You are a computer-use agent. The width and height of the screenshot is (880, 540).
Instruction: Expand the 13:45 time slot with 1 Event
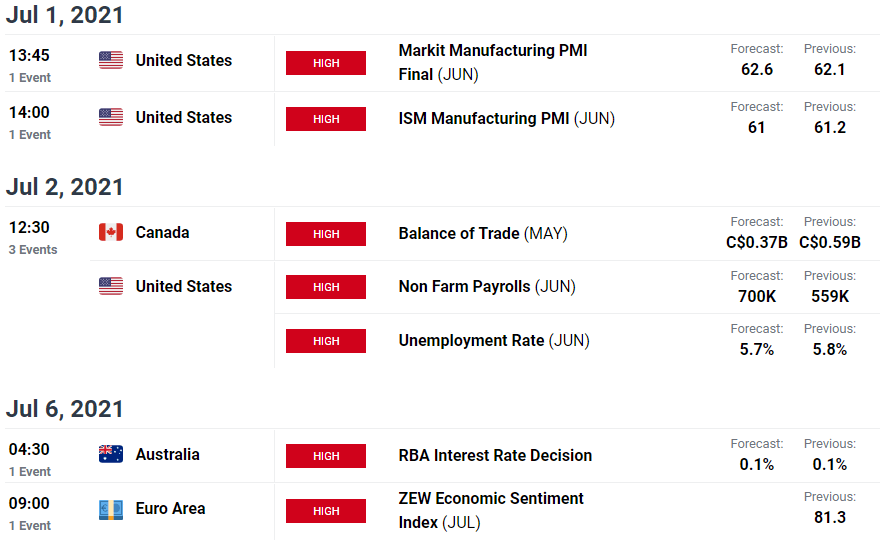(x=30, y=66)
